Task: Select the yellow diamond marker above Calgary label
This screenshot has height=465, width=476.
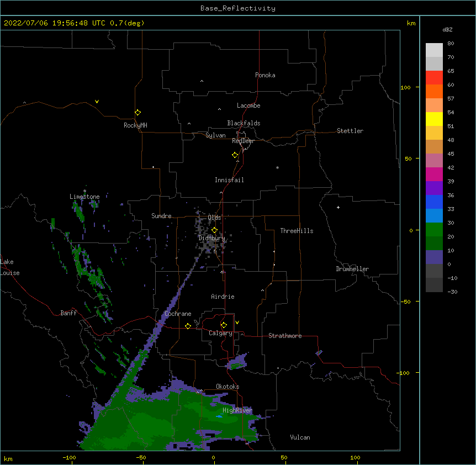Action: tap(224, 325)
